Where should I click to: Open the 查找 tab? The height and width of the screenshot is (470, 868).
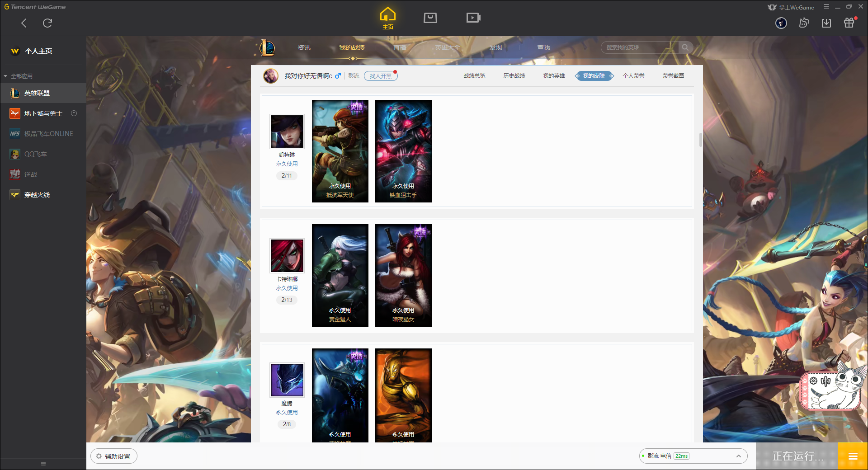tap(543, 47)
